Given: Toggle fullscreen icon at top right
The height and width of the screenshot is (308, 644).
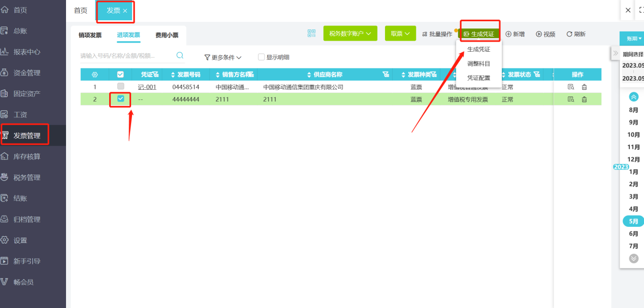Looking at the screenshot, I should point(641,10).
